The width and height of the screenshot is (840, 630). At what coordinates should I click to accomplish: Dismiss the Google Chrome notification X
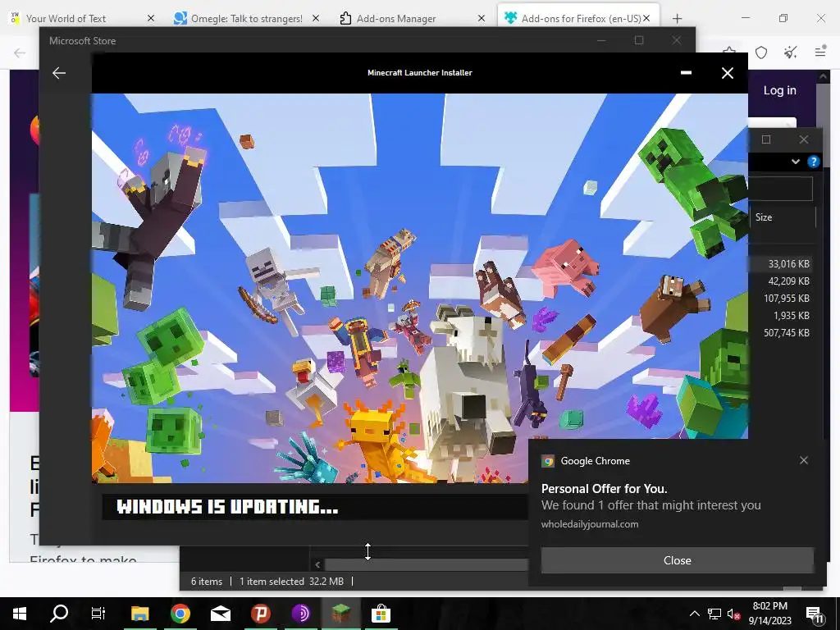[x=804, y=460]
